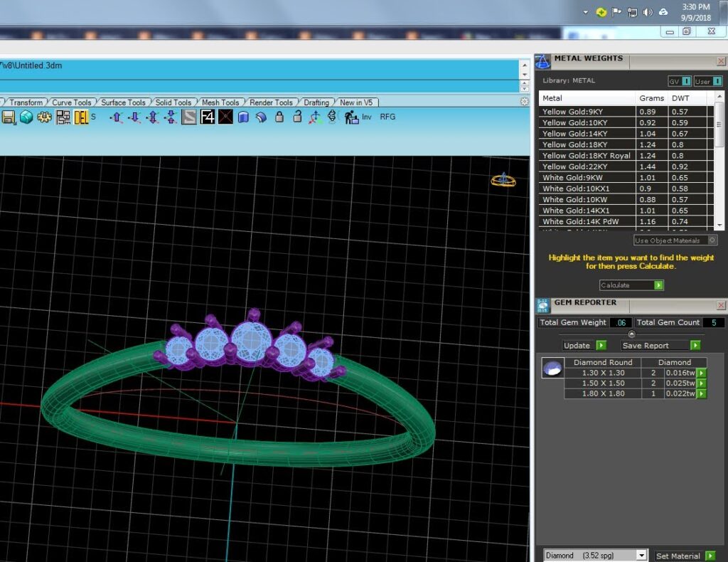Screen dimensions: 728x562
Task: Click the open padlock unlock icon
Action: pos(298,117)
